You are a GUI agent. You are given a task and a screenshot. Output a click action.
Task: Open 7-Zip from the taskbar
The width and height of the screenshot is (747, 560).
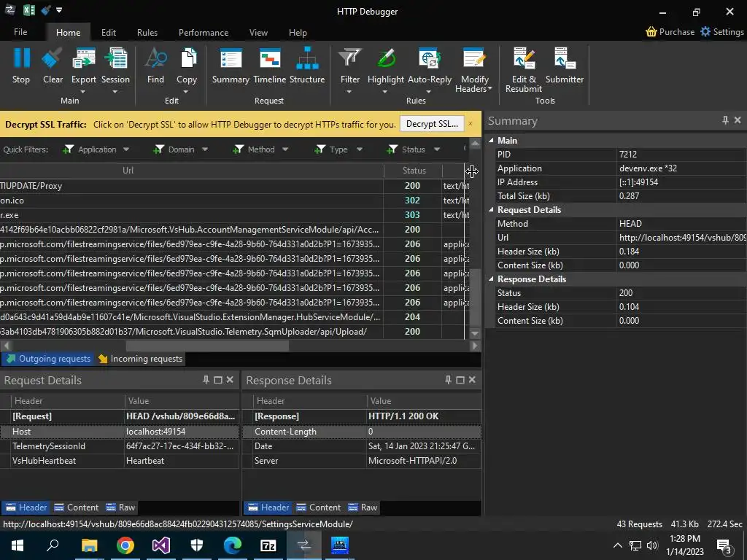tap(268, 545)
